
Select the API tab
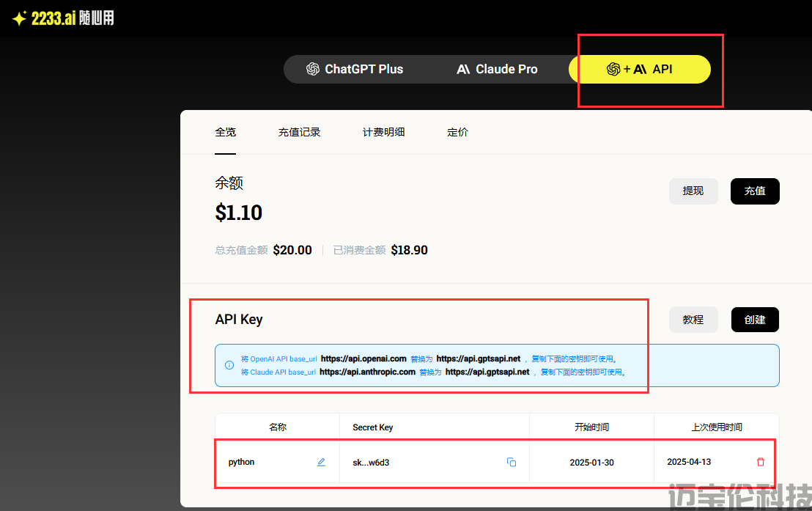coord(640,69)
